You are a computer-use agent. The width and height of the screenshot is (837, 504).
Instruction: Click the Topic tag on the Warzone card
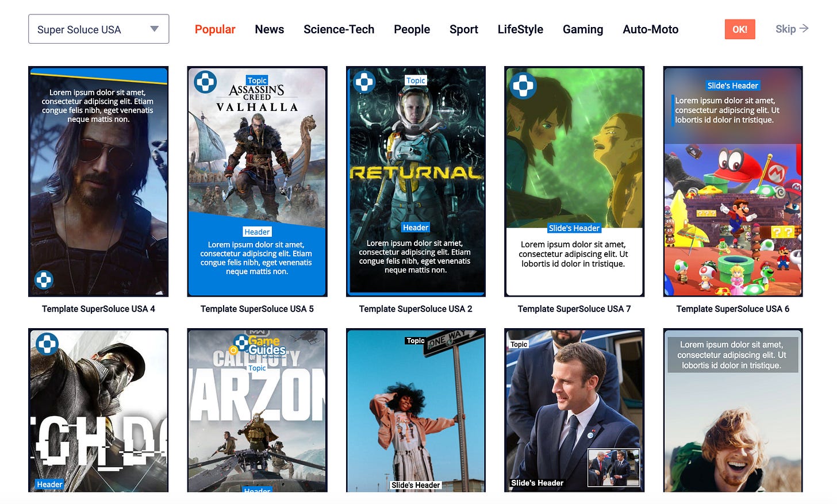click(257, 368)
